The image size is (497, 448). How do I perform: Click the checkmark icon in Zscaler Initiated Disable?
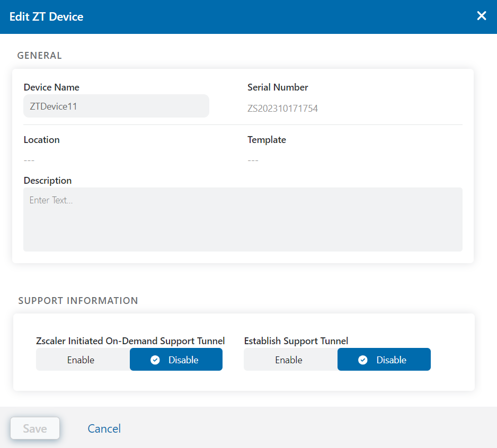click(155, 360)
